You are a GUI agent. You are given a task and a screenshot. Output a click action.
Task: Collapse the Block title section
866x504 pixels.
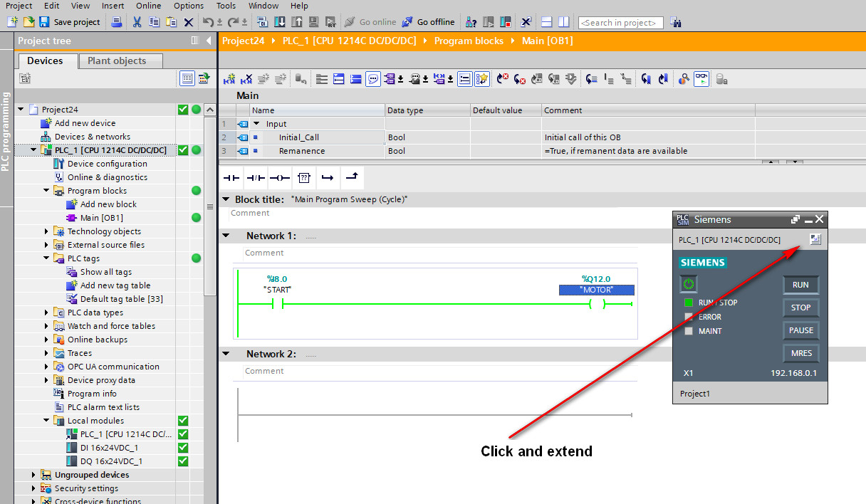[x=226, y=199]
